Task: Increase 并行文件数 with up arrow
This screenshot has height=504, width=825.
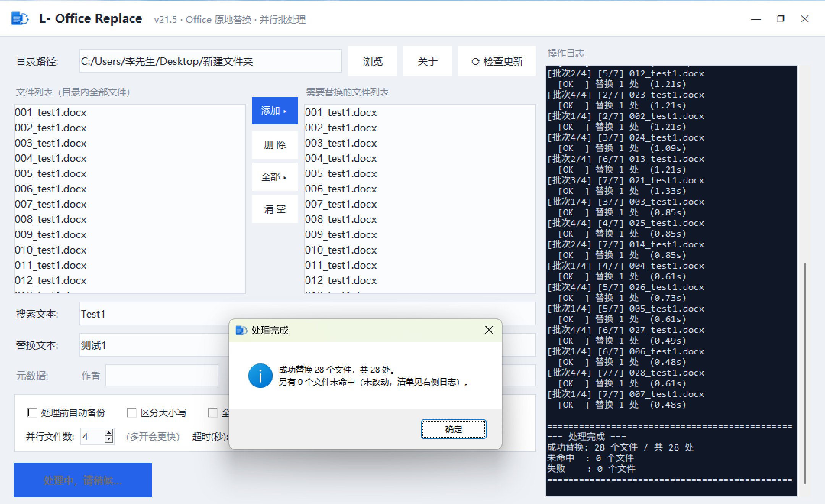Action: click(x=109, y=433)
